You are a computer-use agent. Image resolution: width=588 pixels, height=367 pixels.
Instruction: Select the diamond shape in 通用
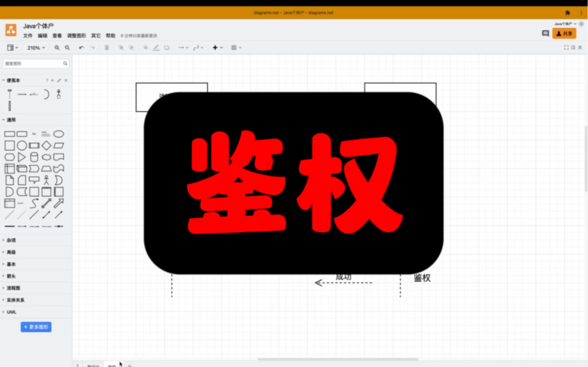click(x=46, y=145)
